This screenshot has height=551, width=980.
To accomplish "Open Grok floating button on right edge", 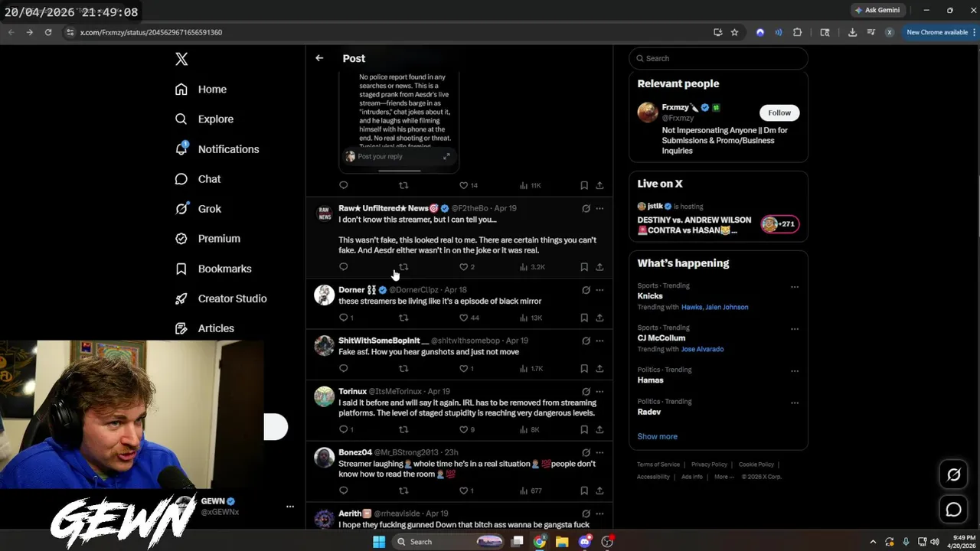I will tap(953, 474).
